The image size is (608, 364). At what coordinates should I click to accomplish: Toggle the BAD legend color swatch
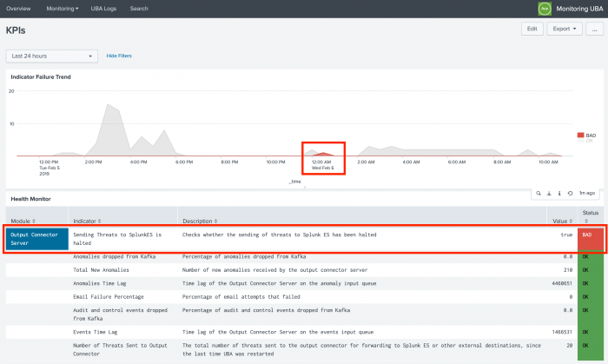580,135
